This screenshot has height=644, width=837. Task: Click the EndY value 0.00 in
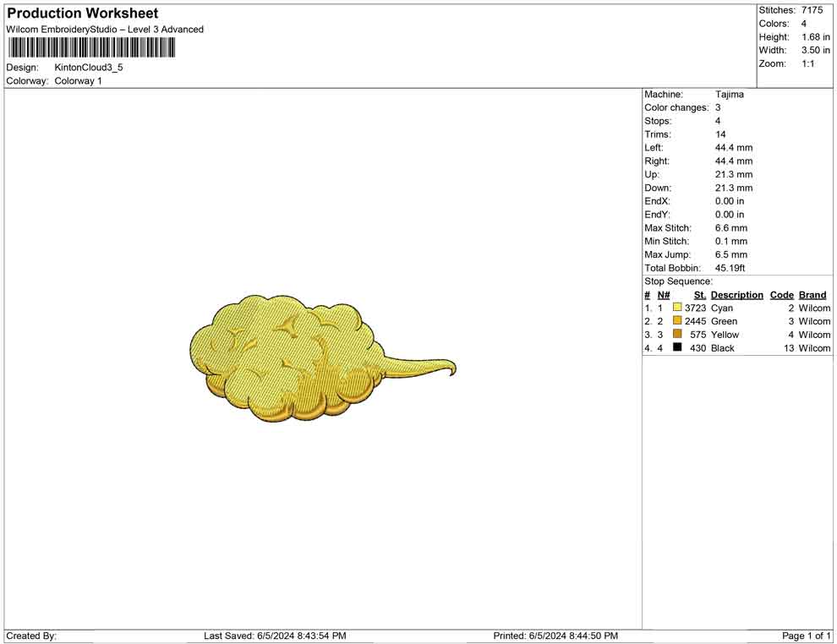[x=730, y=215]
